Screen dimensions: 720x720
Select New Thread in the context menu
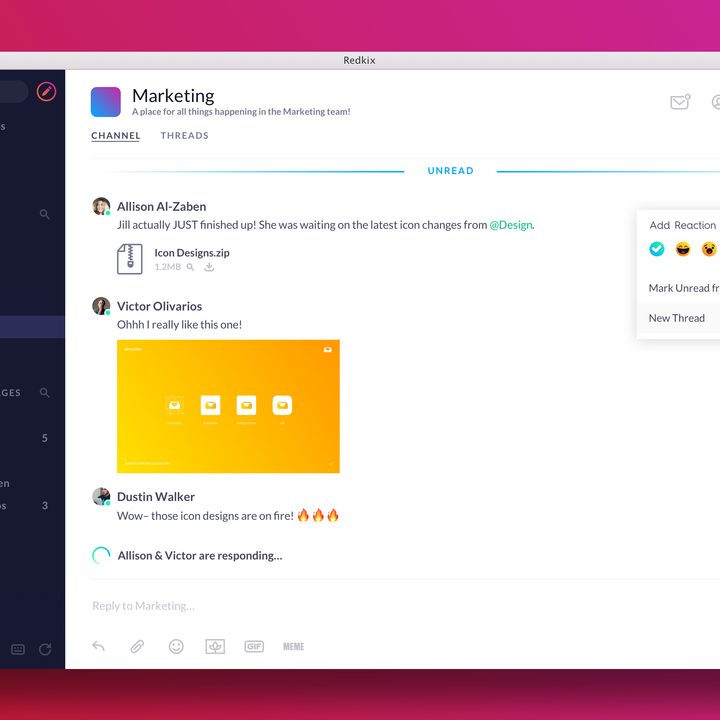(x=678, y=318)
